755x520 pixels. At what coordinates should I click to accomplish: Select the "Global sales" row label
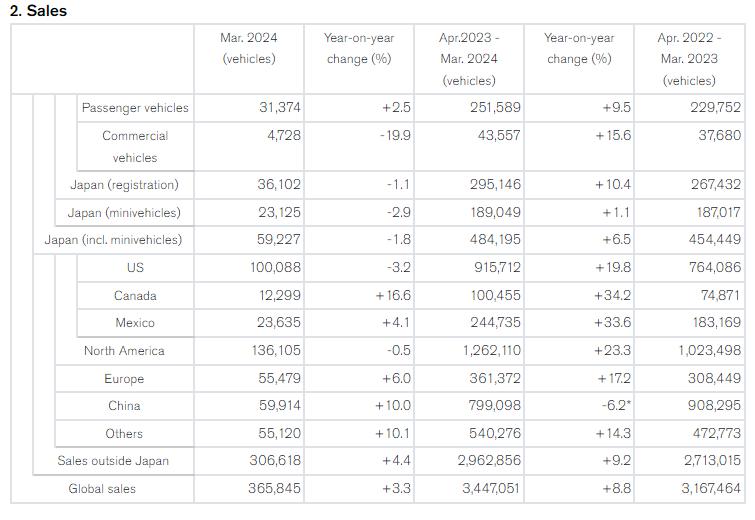point(102,489)
